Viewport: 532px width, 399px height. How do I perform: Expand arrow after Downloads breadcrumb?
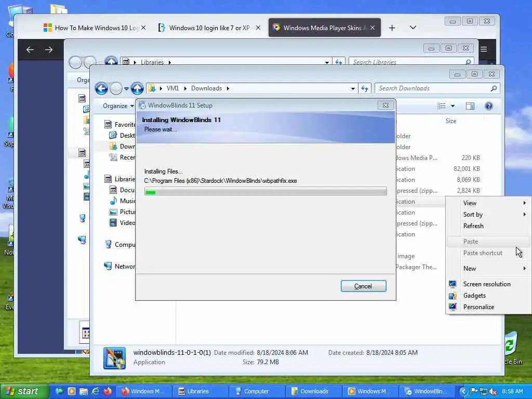click(x=228, y=88)
